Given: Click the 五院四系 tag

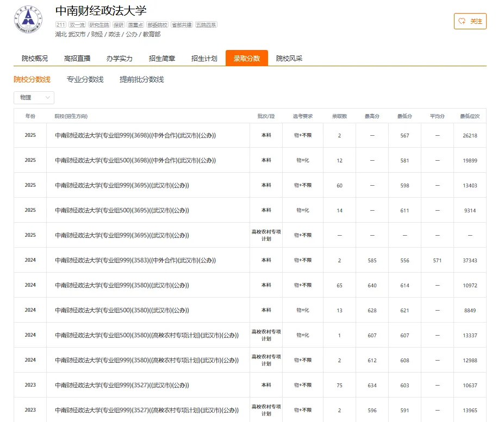Looking at the screenshot, I should point(206,25).
